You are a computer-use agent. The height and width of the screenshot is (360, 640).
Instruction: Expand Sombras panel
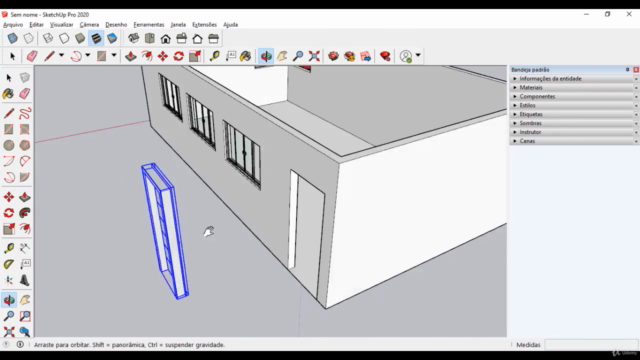pyautogui.click(x=573, y=123)
